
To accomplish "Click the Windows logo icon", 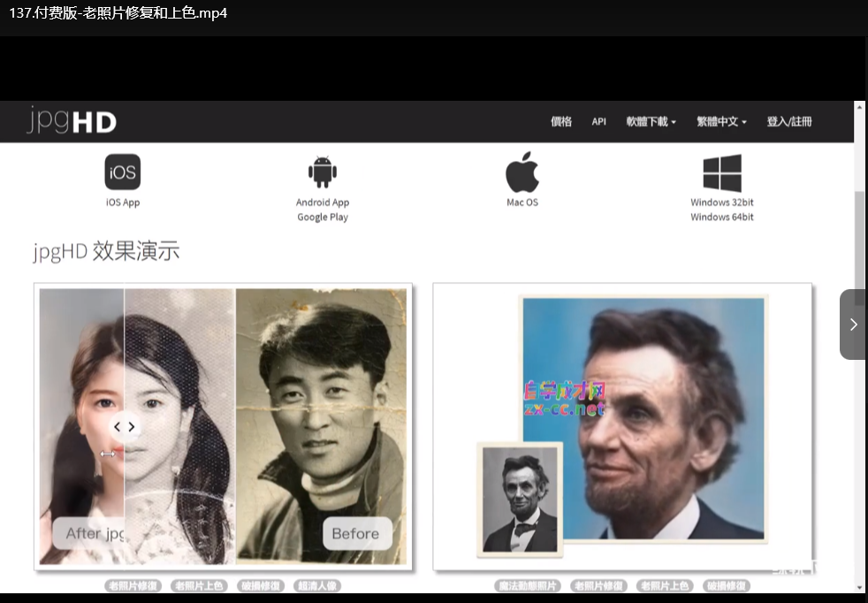I will tap(722, 172).
